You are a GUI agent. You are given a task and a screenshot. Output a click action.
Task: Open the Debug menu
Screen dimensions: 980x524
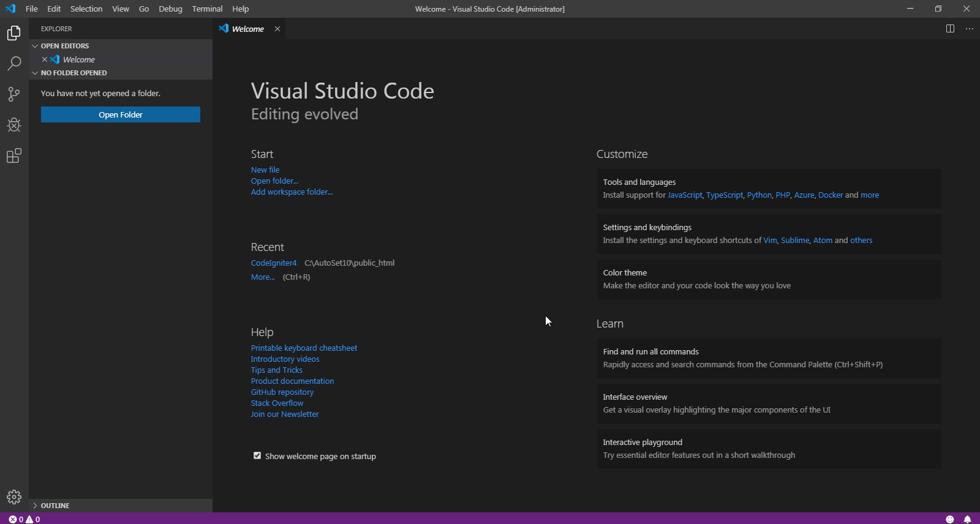click(x=170, y=9)
